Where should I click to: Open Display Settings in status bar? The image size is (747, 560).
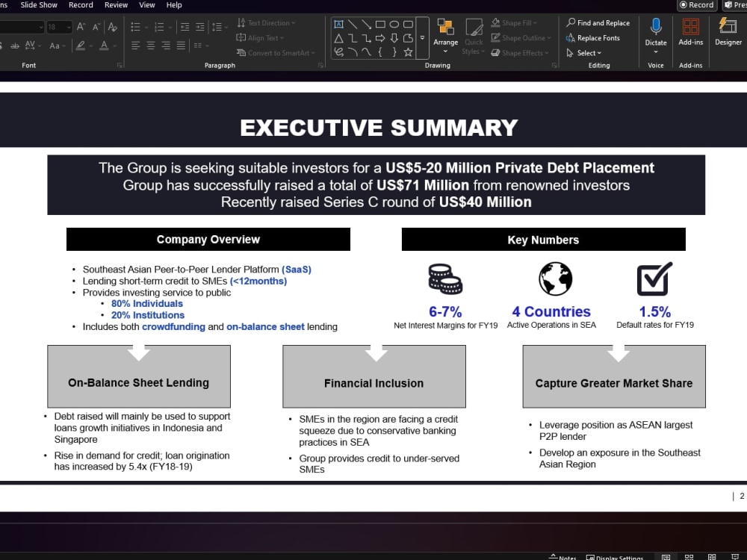615,557
